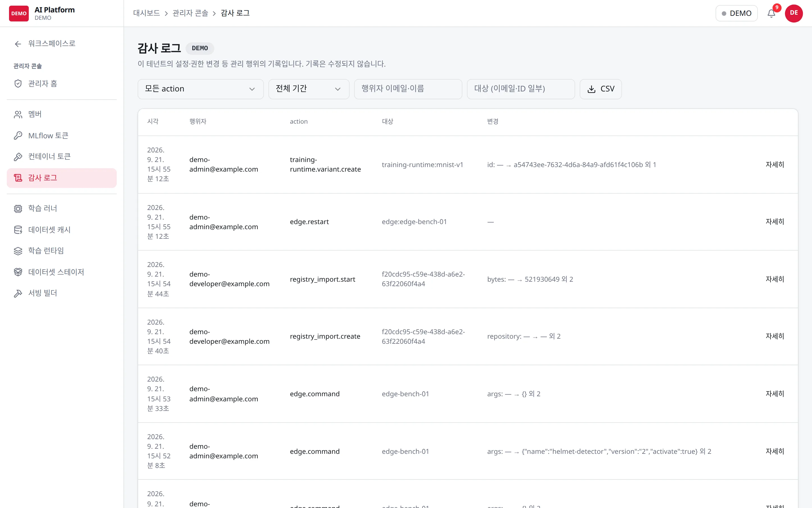
Task: Click the 행위자 column header
Action: [x=198, y=122]
